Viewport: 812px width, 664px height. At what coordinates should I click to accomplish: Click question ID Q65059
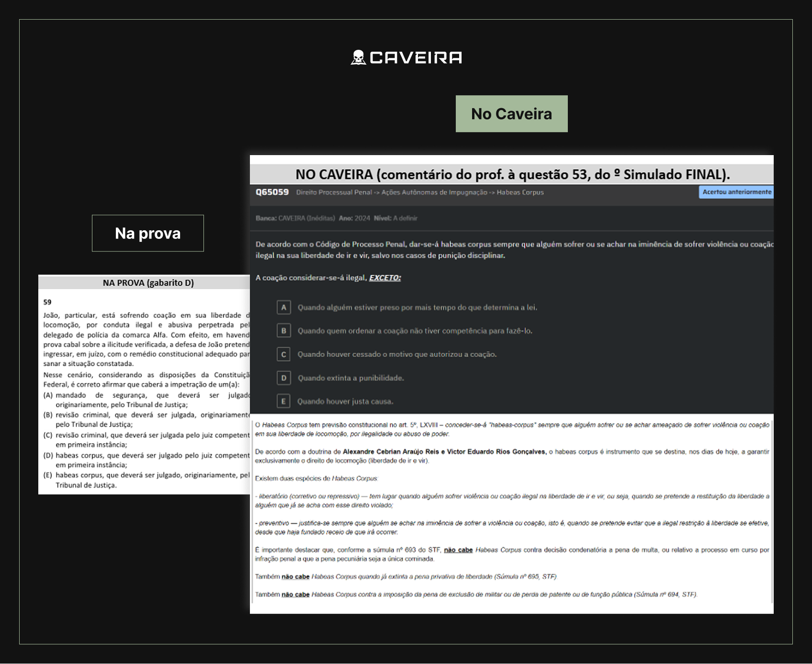[x=272, y=192]
